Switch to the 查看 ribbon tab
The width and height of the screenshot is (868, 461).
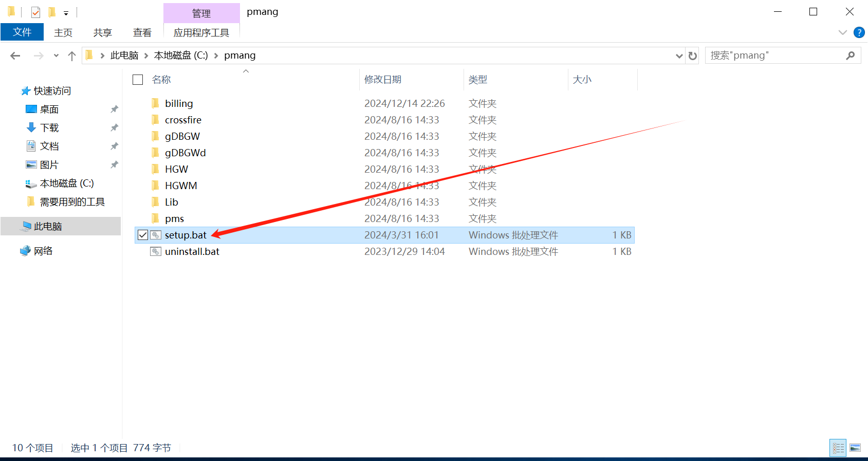pos(142,32)
